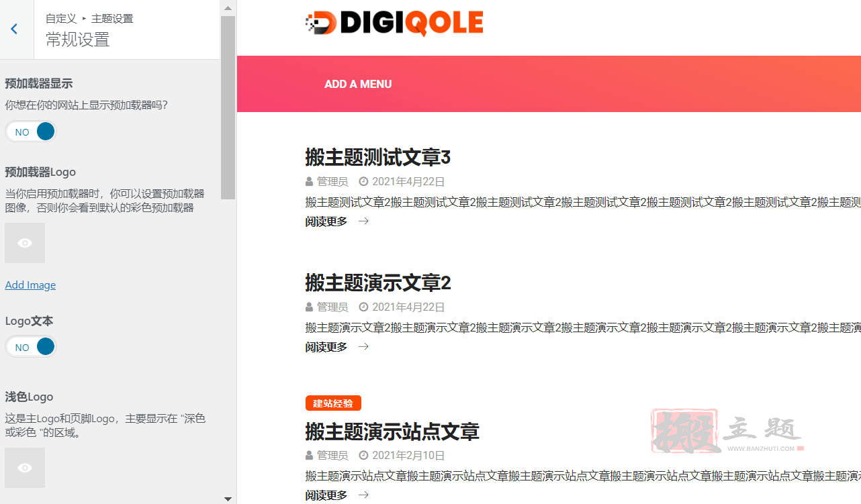Click the author icon under 搬主题演示文章2
The height and width of the screenshot is (504, 861).
tap(309, 307)
